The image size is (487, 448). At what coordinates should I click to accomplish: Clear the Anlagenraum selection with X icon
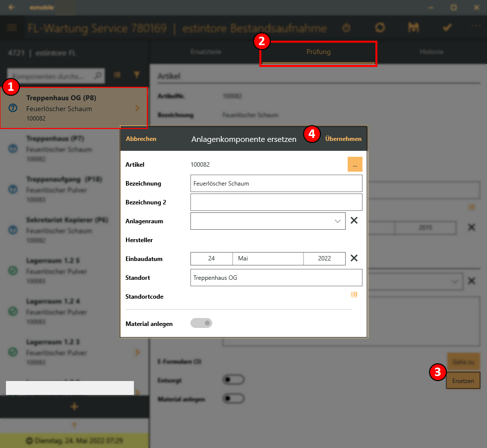click(354, 221)
